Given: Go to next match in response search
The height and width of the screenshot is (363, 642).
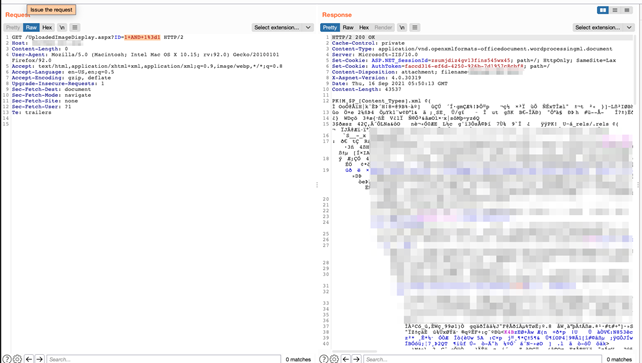Looking at the screenshot, I should (x=356, y=359).
